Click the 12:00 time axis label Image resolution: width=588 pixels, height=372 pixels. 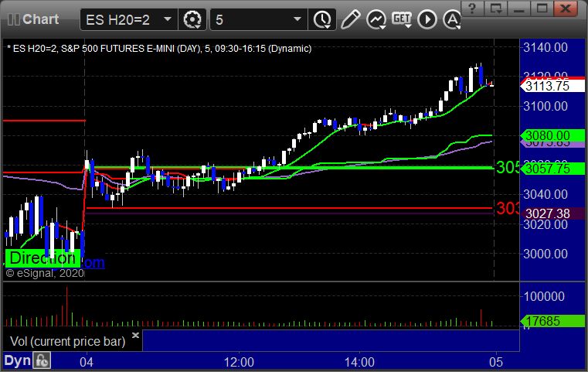(239, 362)
